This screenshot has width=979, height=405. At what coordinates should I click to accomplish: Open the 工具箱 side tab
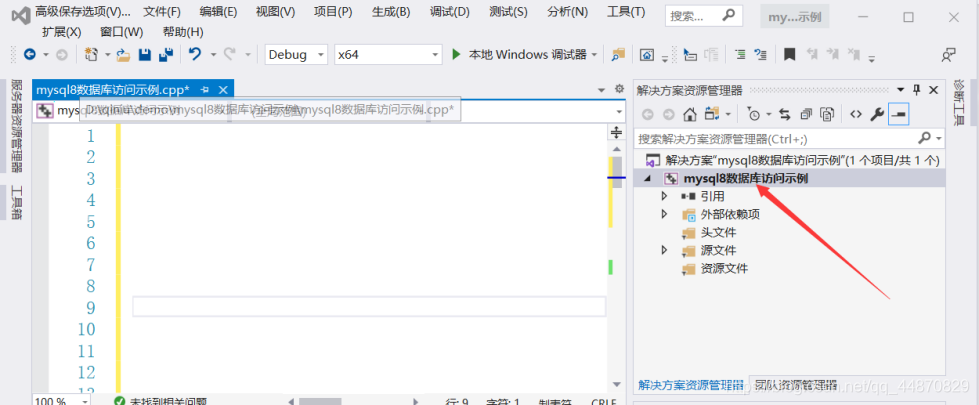click(17, 202)
